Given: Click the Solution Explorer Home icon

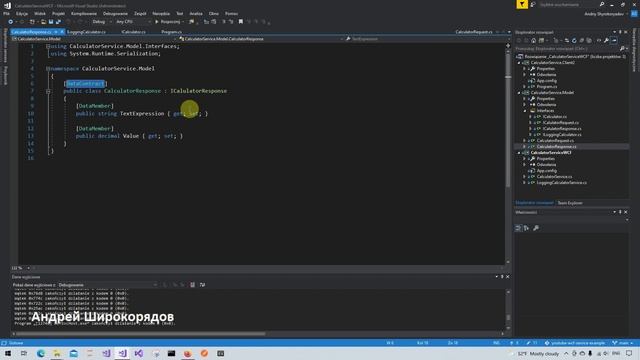Looking at the screenshot, I should 533,41.
